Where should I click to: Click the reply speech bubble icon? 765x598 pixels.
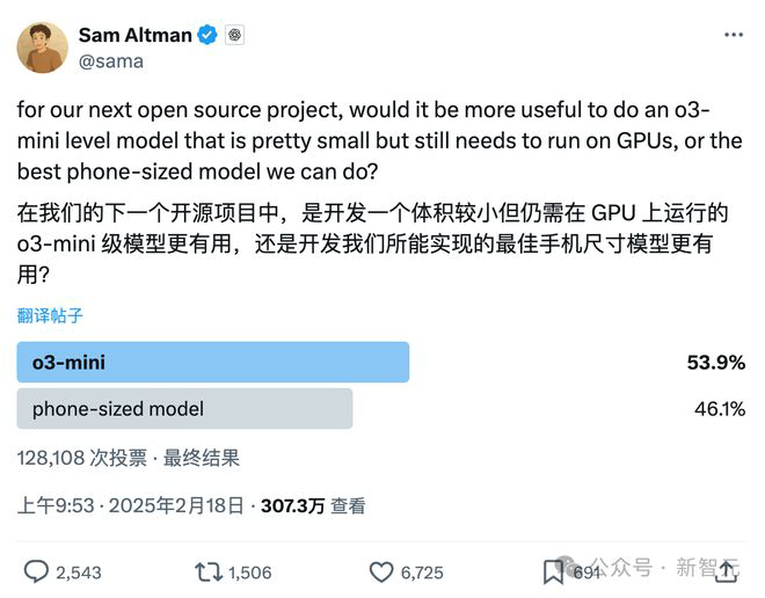pos(37,572)
